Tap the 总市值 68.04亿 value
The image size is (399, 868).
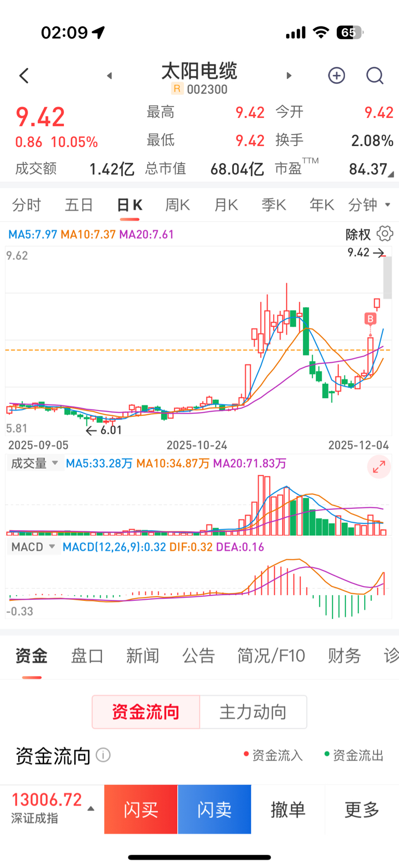tap(237, 169)
